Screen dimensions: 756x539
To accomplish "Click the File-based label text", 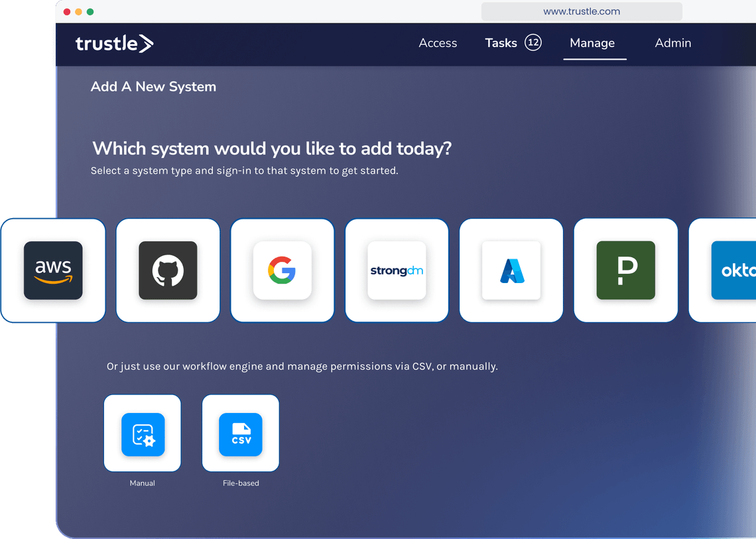I will [241, 483].
